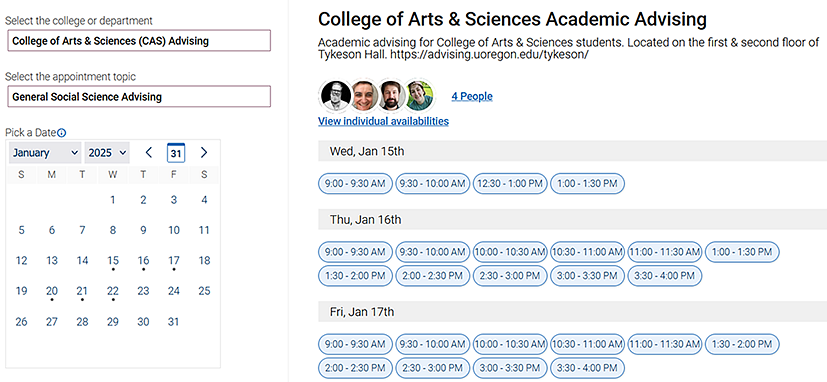
Task: Click the advisor photo with green background
Action: (419, 96)
